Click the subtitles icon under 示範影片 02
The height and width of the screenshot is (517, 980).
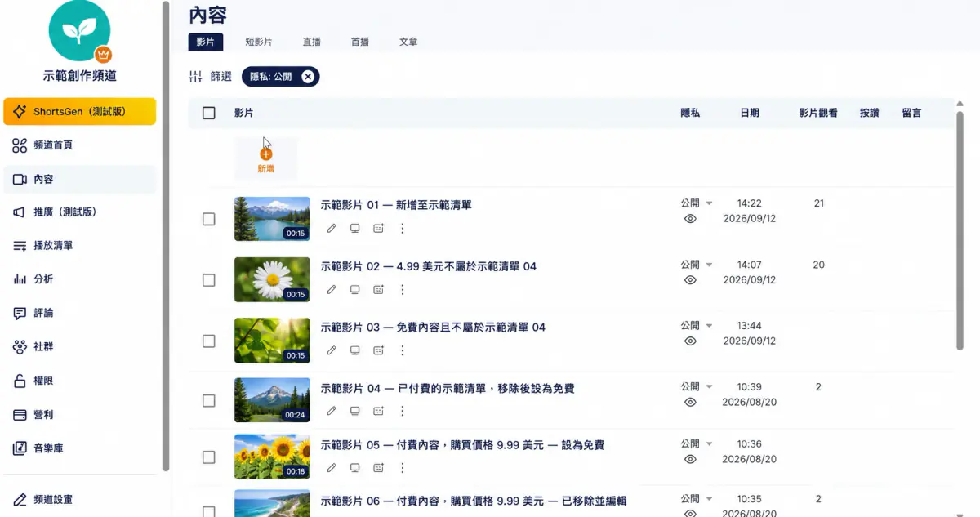pyautogui.click(x=378, y=290)
